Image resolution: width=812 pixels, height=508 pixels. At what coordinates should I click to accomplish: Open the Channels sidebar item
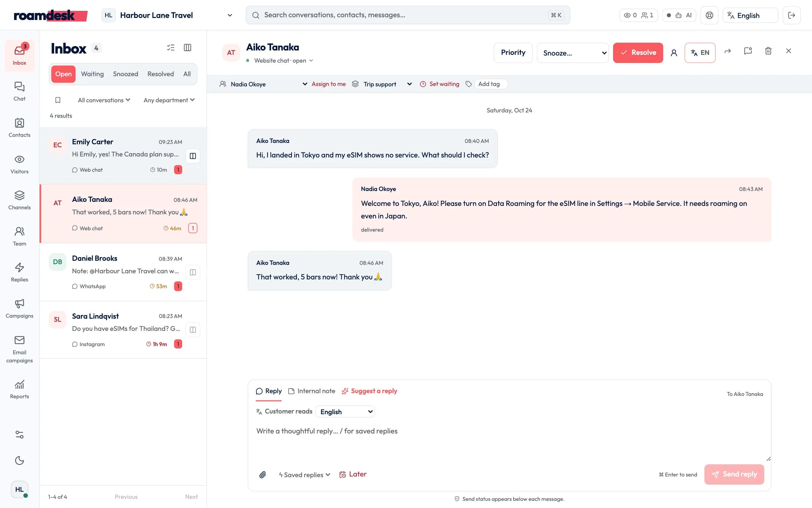[19, 200]
